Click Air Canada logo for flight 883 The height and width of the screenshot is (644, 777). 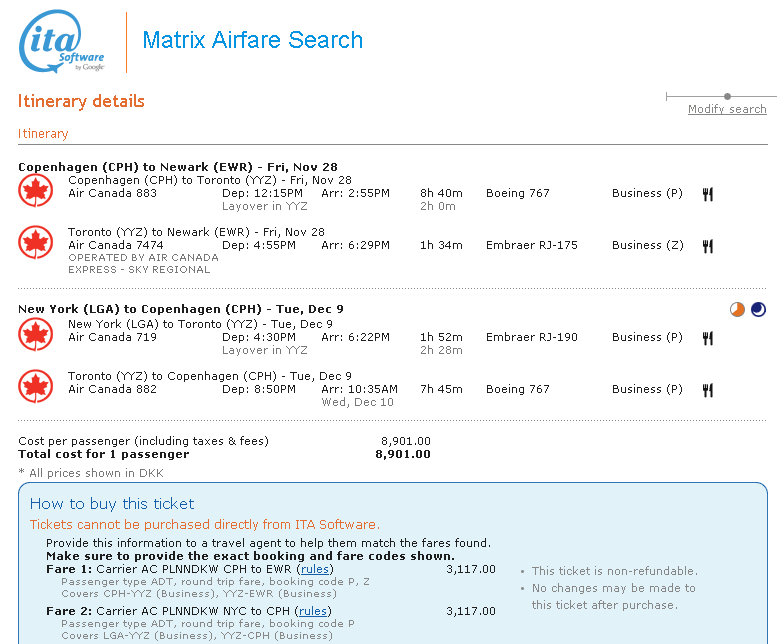(36, 190)
